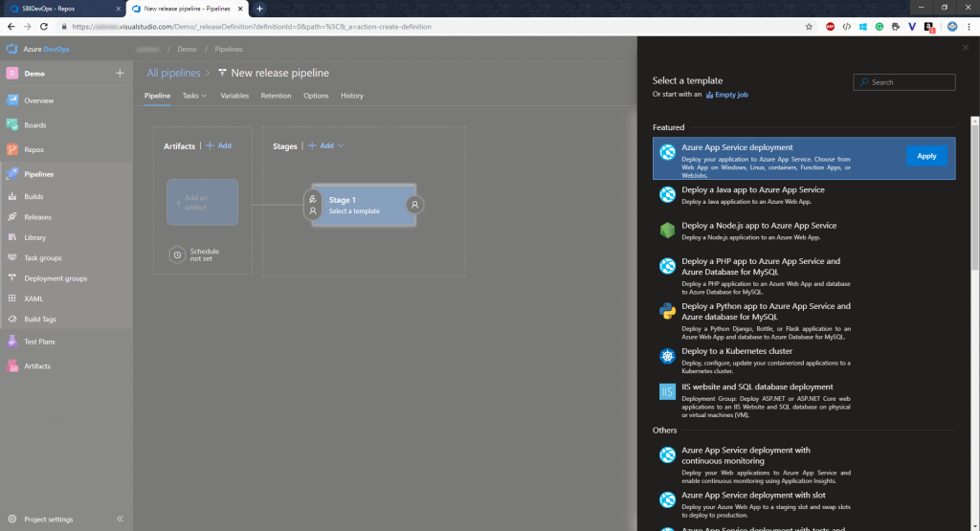Select the Pipelines sidebar icon
This screenshot has width=980, height=531.
coord(11,174)
